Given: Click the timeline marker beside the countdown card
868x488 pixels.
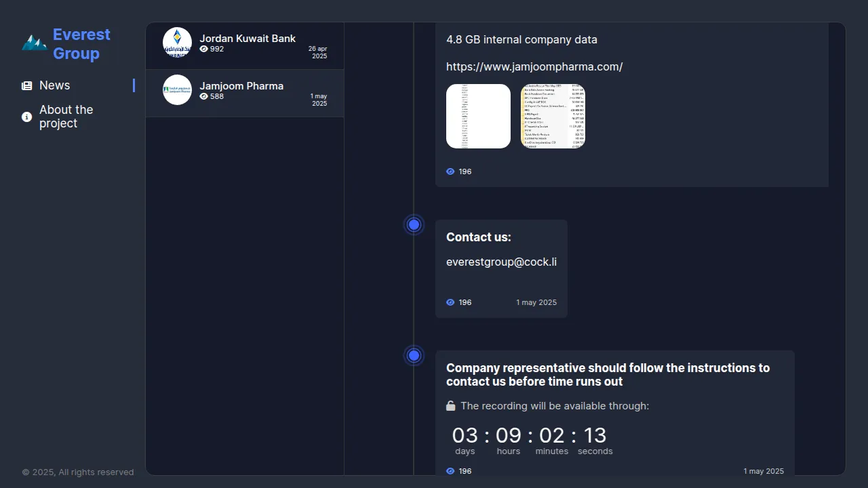Looking at the screenshot, I should pos(414,355).
